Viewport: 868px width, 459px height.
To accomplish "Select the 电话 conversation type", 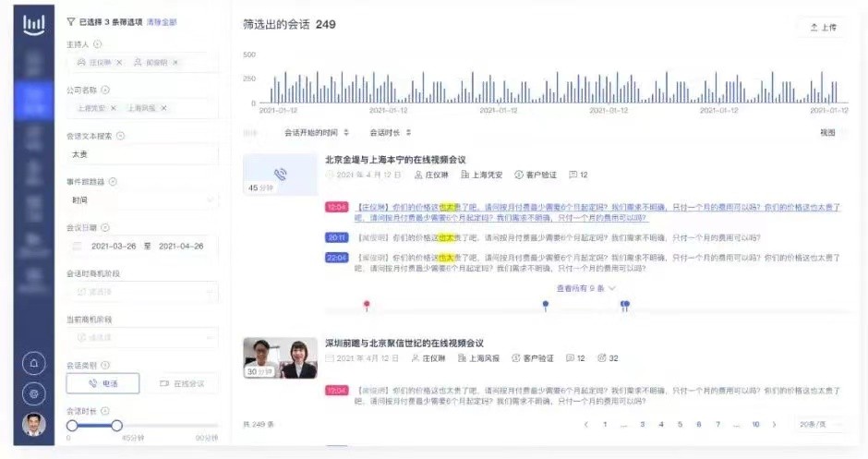I will [103, 383].
